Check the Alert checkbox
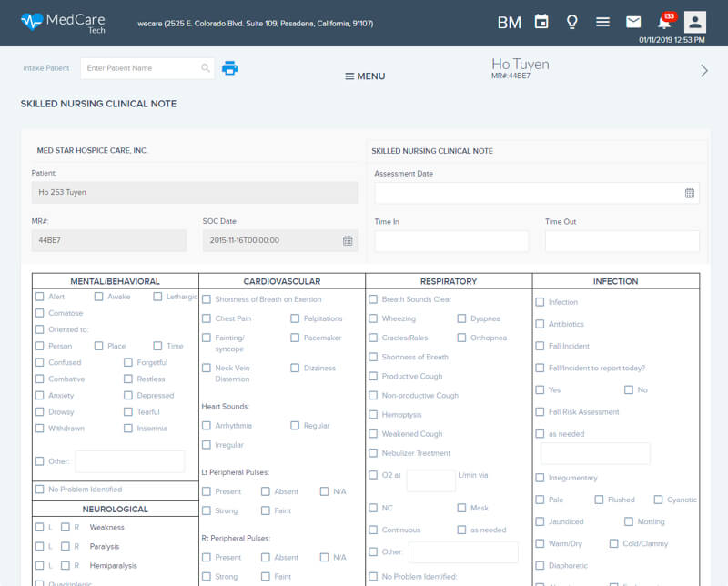Viewport: 728px width, 586px height. pyautogui.click(x=40, y=297)
